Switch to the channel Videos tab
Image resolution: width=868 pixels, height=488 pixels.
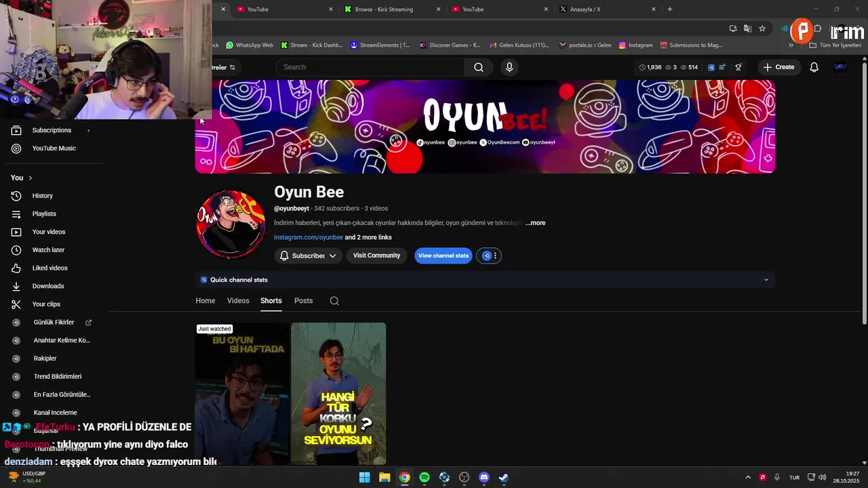[x=238, y=301]
